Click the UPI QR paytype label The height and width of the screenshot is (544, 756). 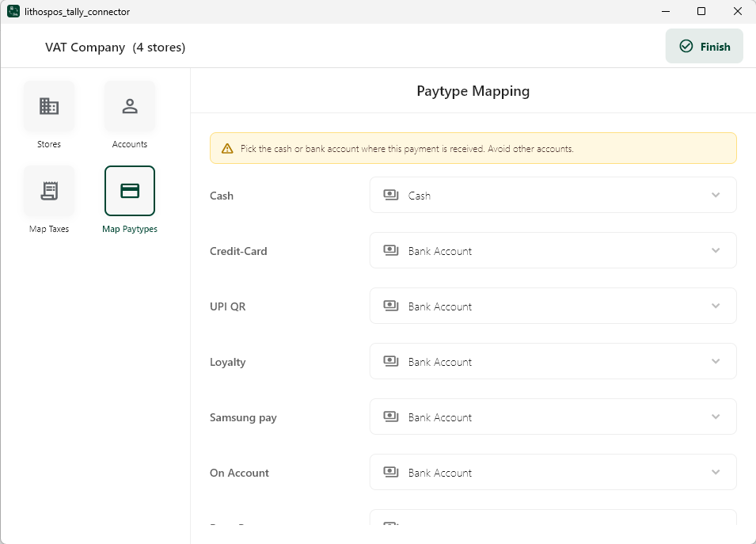227,306
